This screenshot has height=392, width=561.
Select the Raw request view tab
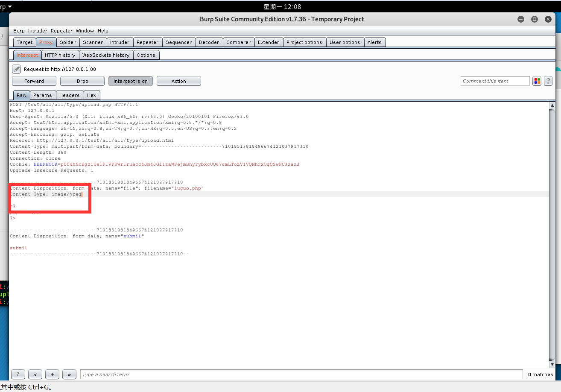coord(22,95)
